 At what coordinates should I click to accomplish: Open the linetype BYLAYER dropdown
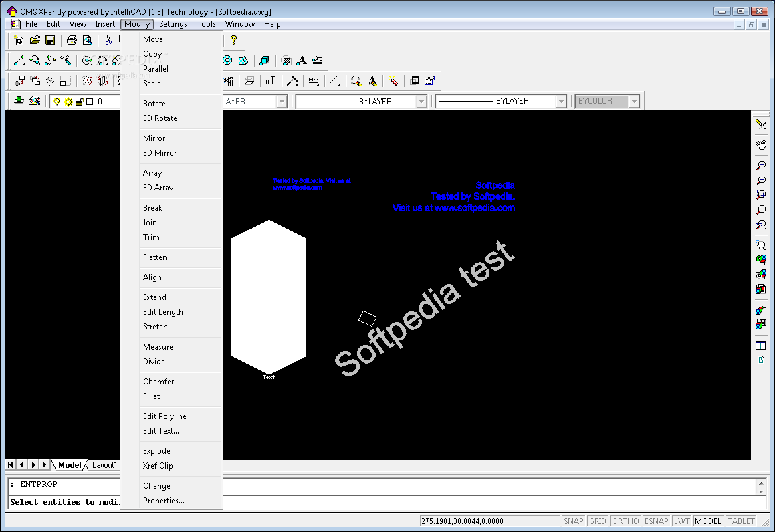click(x=361, y=102)
